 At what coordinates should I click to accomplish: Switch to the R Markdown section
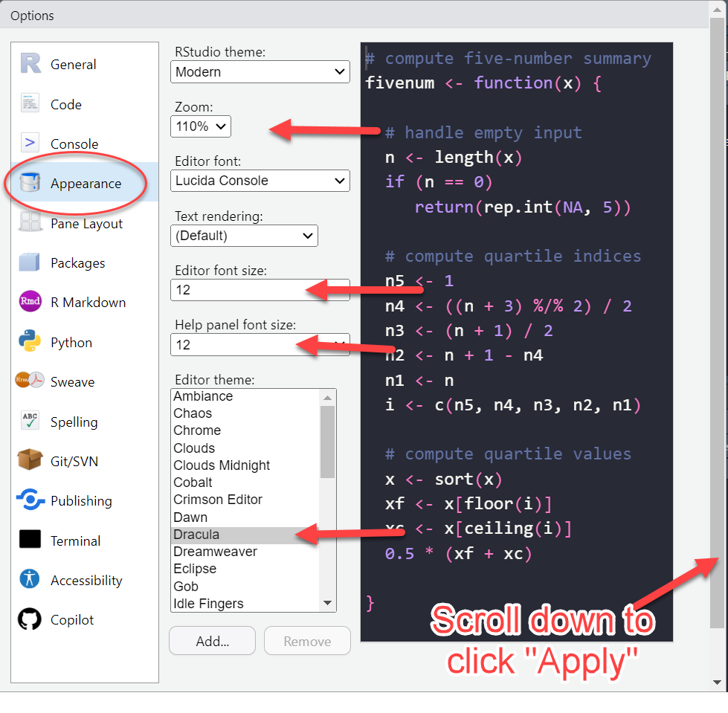[x=88, y=303]
